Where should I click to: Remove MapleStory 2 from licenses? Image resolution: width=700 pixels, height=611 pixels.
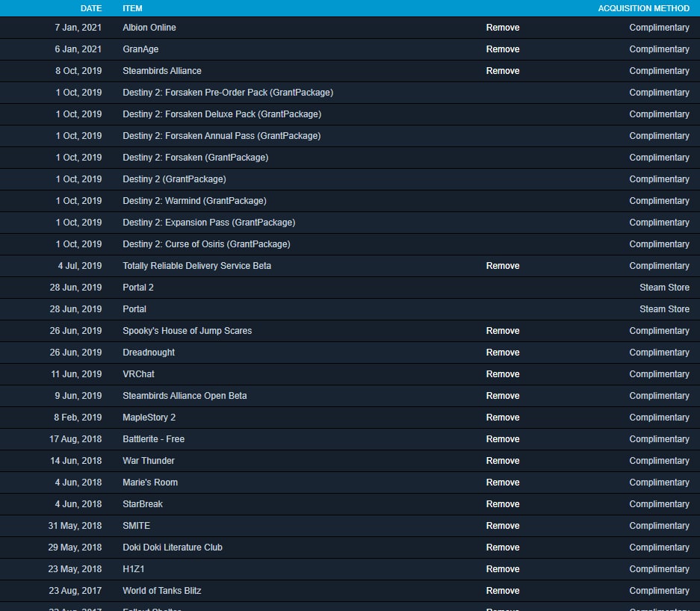click(503, 418)
